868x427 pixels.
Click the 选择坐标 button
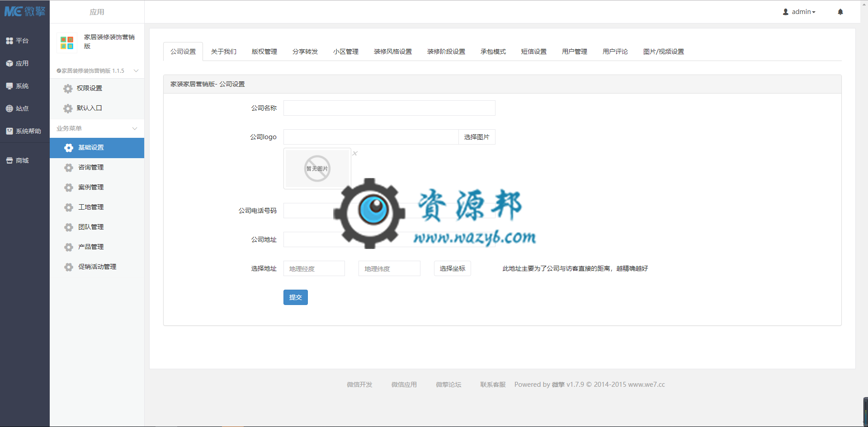pos(453,268)
